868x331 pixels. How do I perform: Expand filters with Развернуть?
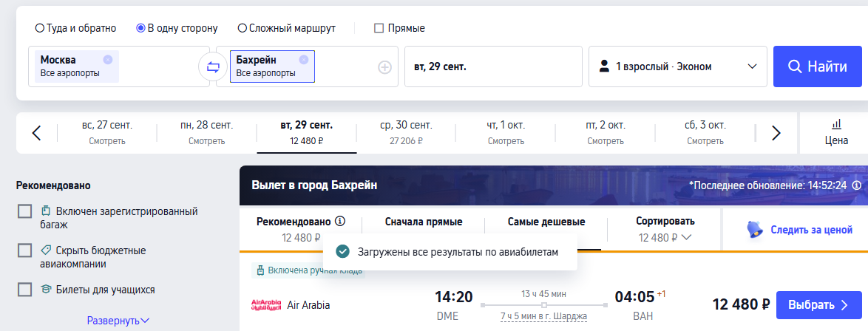[118, 321]
